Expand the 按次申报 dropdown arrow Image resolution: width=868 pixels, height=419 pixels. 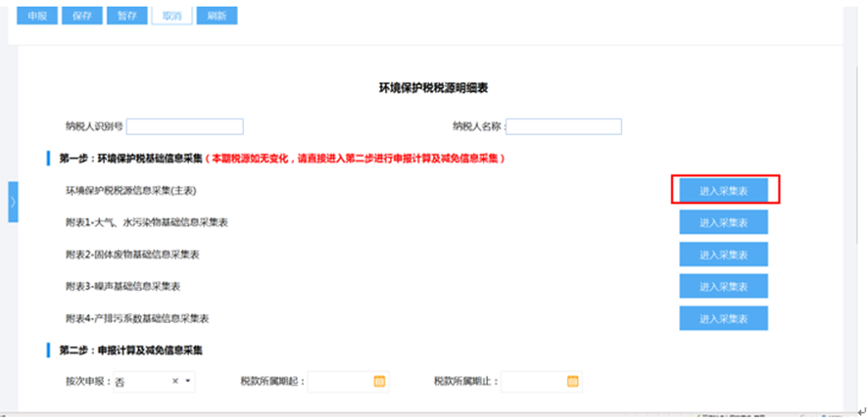(187, 381)
